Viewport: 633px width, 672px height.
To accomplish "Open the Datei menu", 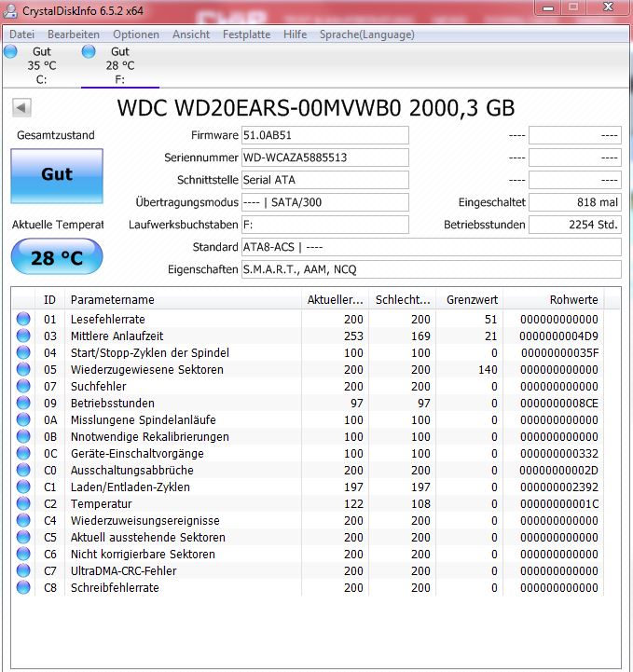I will pyautogui.click(x=21, y=34).
